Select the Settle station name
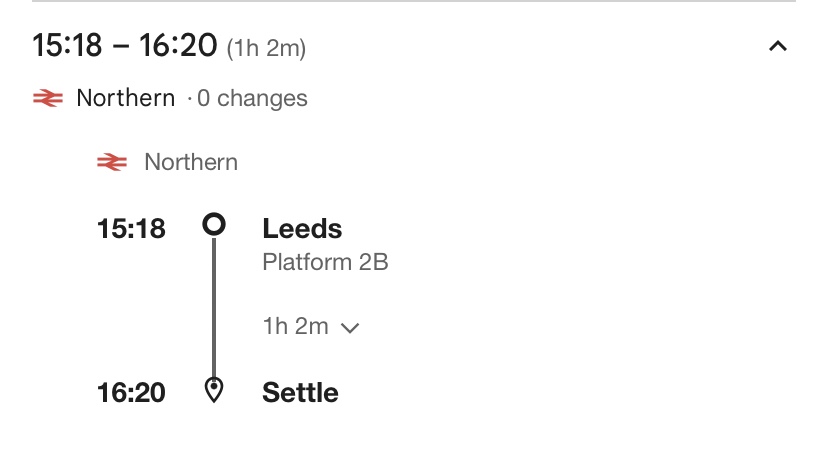The image size is (824, 449). tap(300, 392)
